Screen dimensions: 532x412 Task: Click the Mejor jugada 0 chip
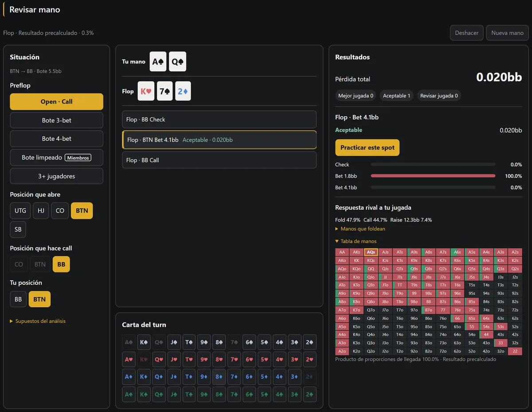pyautogui.click(x=356, y=95)
